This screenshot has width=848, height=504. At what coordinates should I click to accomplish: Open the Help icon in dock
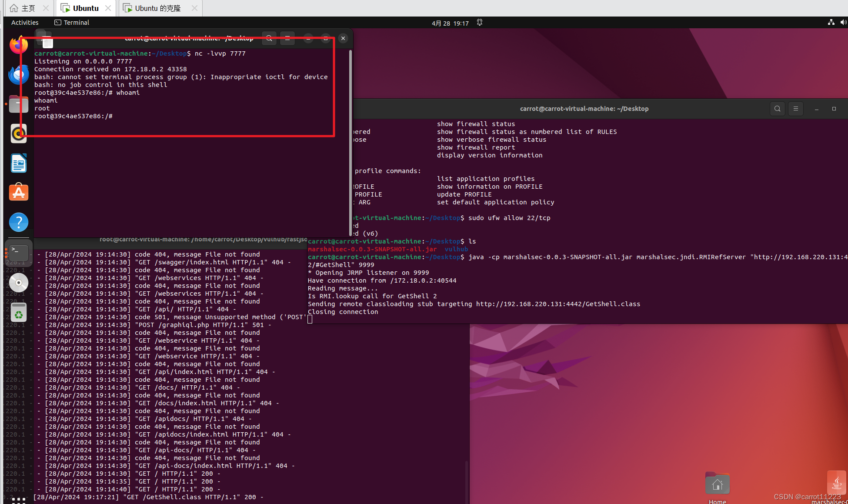click(x=19, y=222)
